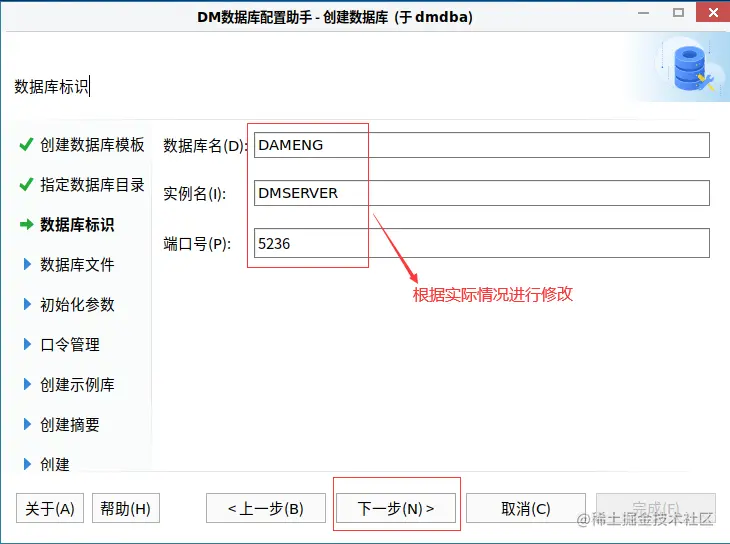The height and width of the screenshot is (544, 730).
Task: Click blue triangle beside 创建摘要
Action: pyautogui.click(x=27, y=424)
